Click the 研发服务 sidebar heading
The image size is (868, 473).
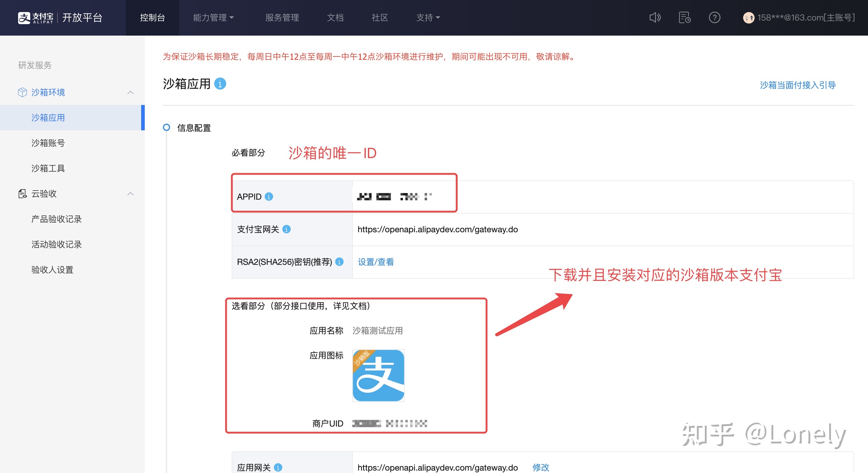35,65
